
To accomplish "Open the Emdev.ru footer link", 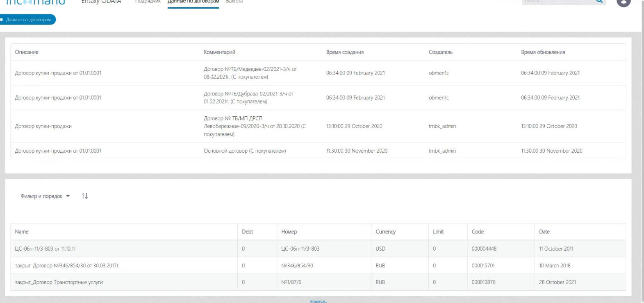I will pos(318,301).
